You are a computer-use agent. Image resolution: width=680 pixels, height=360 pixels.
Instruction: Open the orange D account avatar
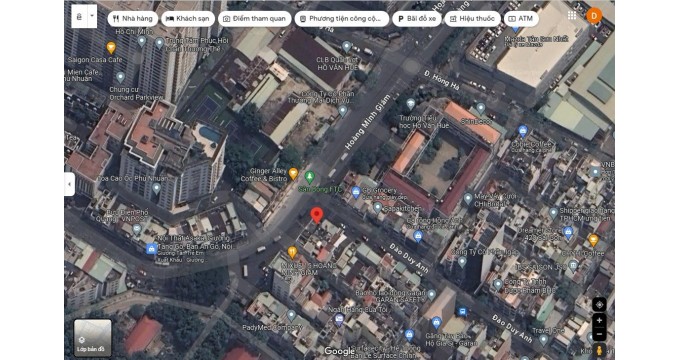[594, 16]
